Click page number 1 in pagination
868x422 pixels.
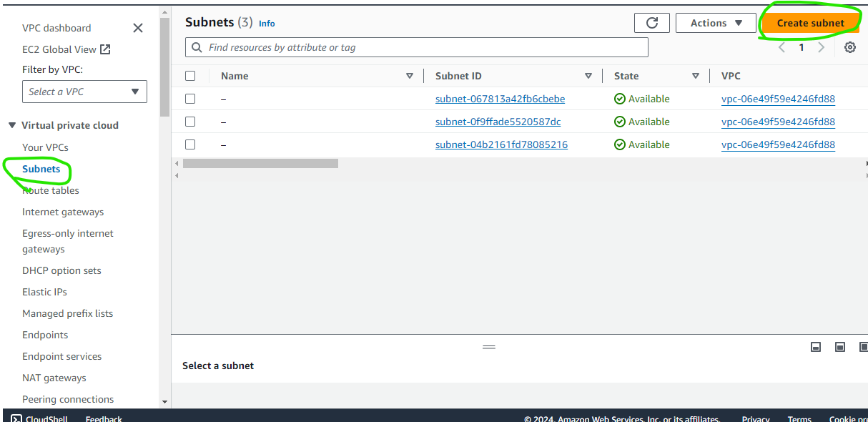[802, 47]
